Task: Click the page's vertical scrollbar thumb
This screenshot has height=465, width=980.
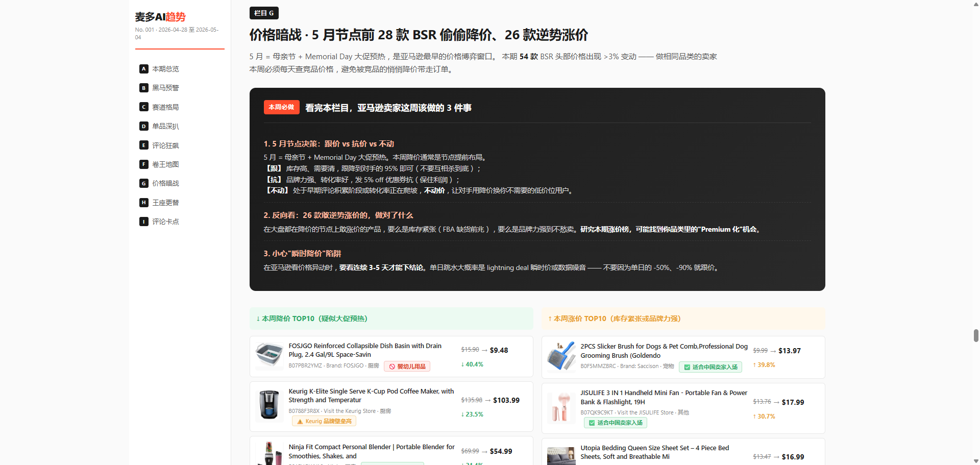Action: coord(976,335)
